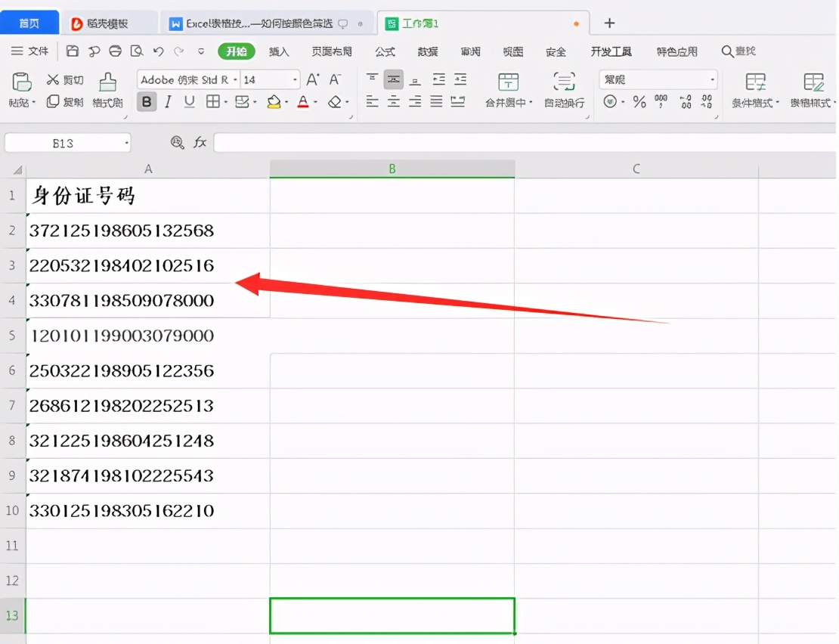
Task: Click the paste clipboard icon
Action: [x=21, y=82]
